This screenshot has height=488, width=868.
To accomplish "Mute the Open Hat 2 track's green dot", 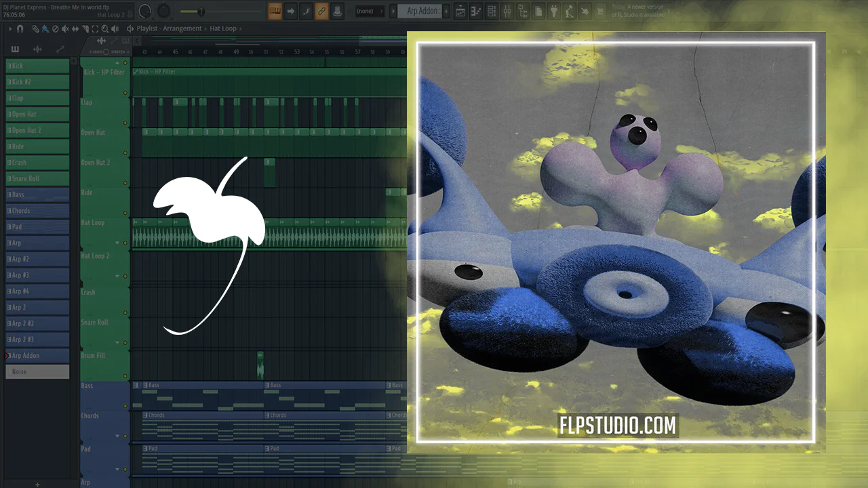I will (x=125, y=183).
